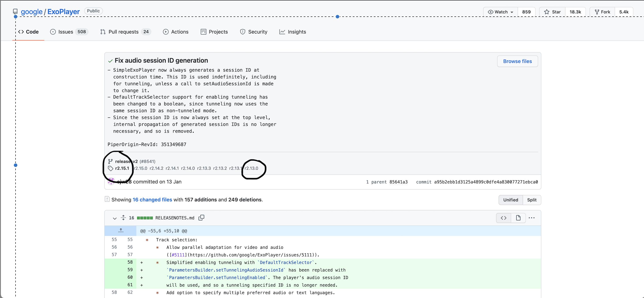This screenshot has height=298, width=644.
Task: Open the ExoPlayer repository link
Action: tap(64, 11)
